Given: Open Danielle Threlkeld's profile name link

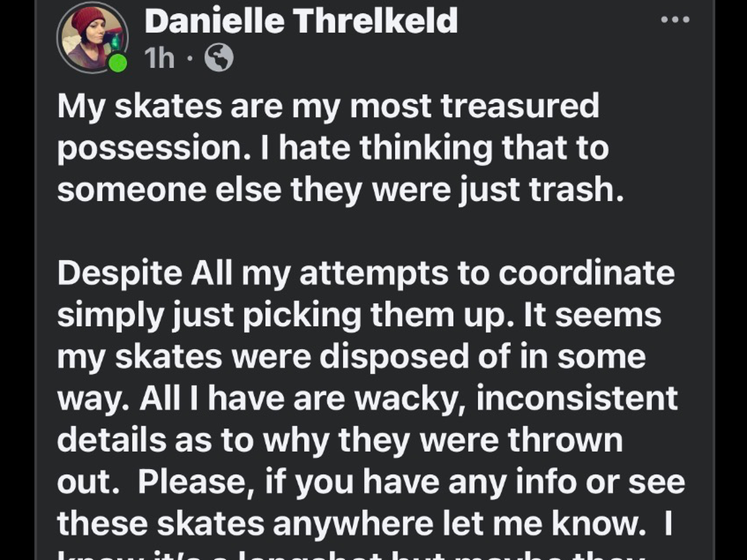Looking at the screenshot, I should tap(301, 21).
